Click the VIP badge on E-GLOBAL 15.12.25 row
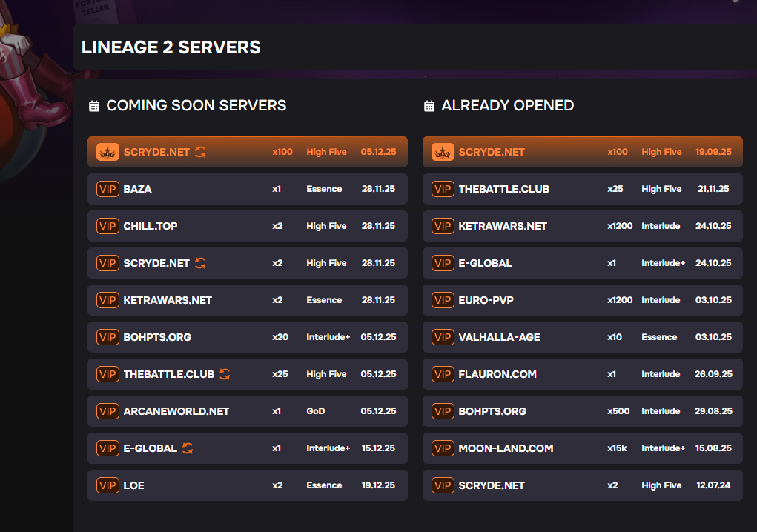The image size is (757, 532). (x=108, y=448)
